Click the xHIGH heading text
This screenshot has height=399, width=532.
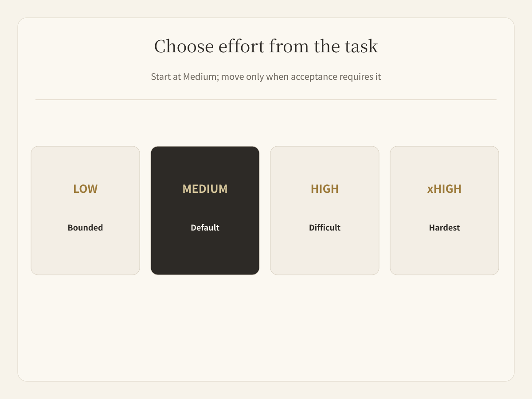(444, 189)
